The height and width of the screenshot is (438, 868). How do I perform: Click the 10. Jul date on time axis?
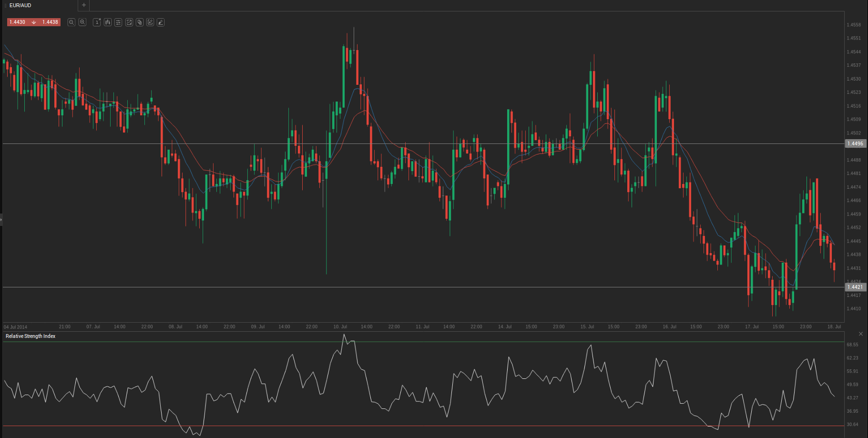tap(340, 327)
